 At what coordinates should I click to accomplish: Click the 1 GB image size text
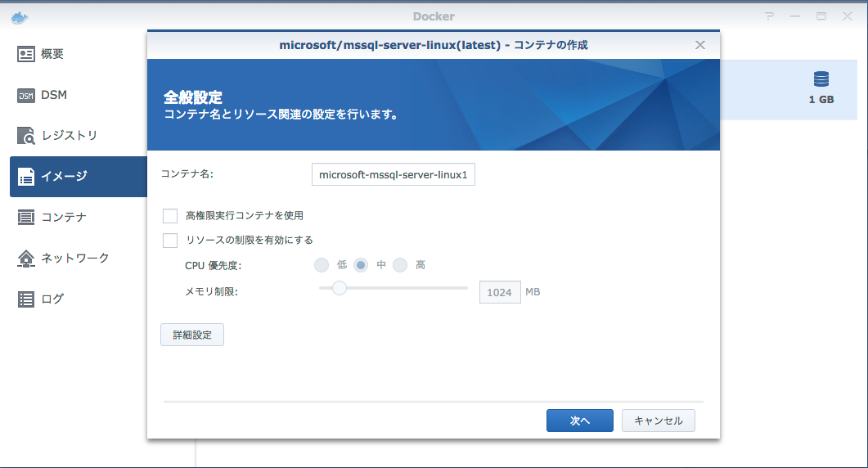click(x=821, y=100)
